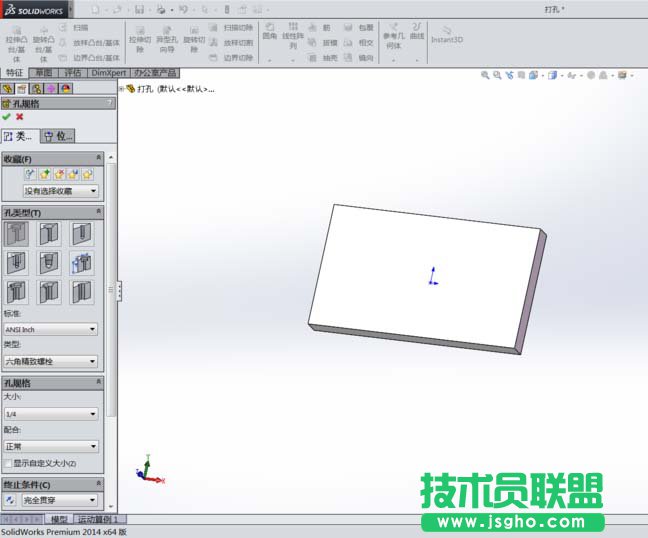Open the 没有选择收藏 favorites dropdown
Viewport: 648px width, 538px height.
pos(60,191)
